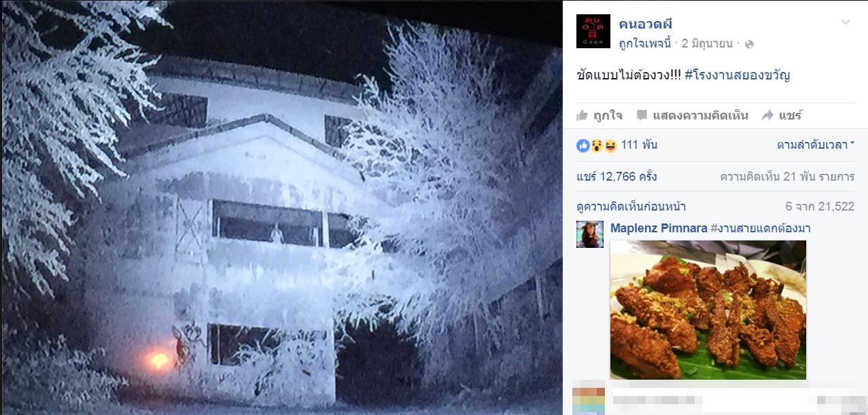Expand ดูความคิดเห็นก่อนหน้า previous comments

(x=631, y=206)
